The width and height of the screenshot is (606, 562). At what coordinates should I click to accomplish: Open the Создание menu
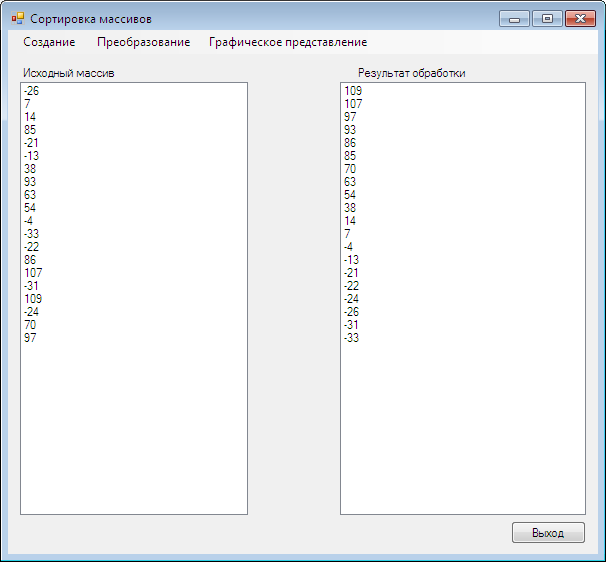[49, 42]
